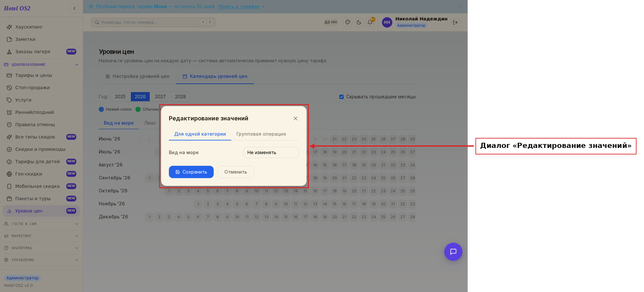The height and width of the screenshot is (292, 644).
Task: Collapse the sidebar with the chevron button
Action: [74, 8]
